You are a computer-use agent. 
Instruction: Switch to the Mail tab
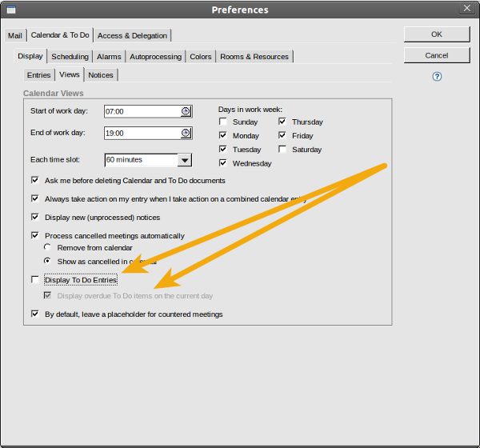point(15,35)
